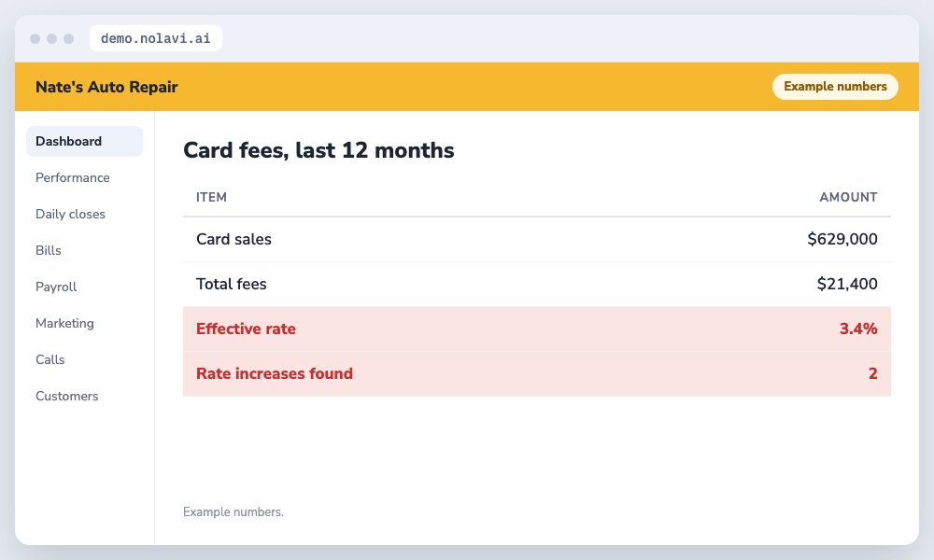Click the Example numbers badge
The image size is (934, 560).
tap(835, 86)
